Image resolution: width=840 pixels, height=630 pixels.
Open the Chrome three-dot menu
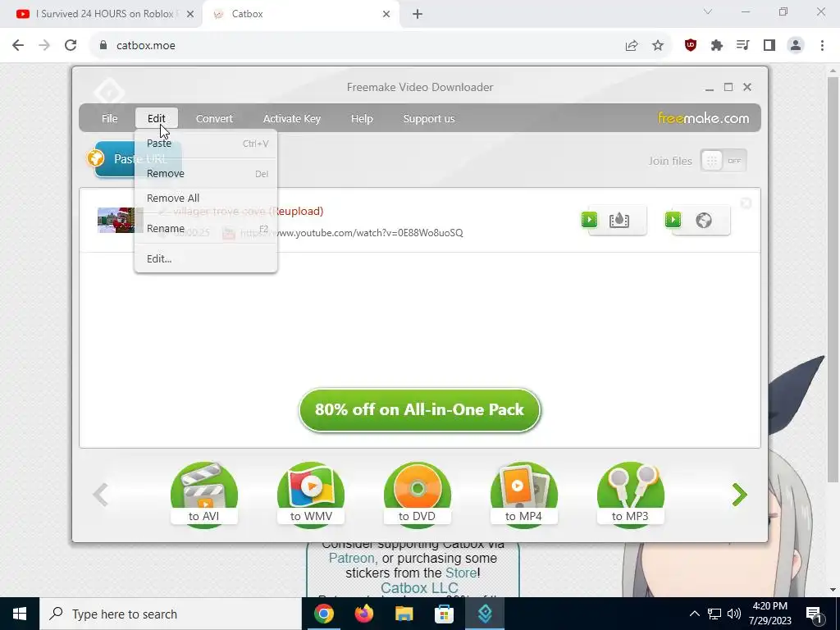click(x=822, y=46)
